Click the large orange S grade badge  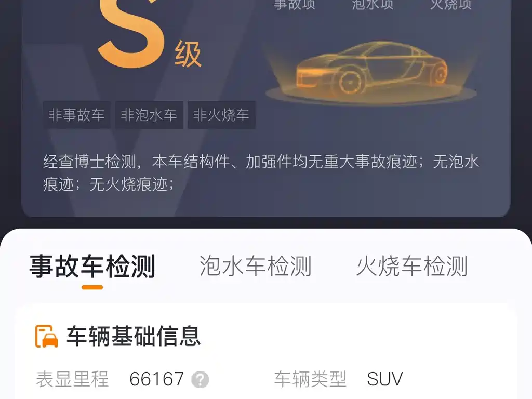pos(131,33)
